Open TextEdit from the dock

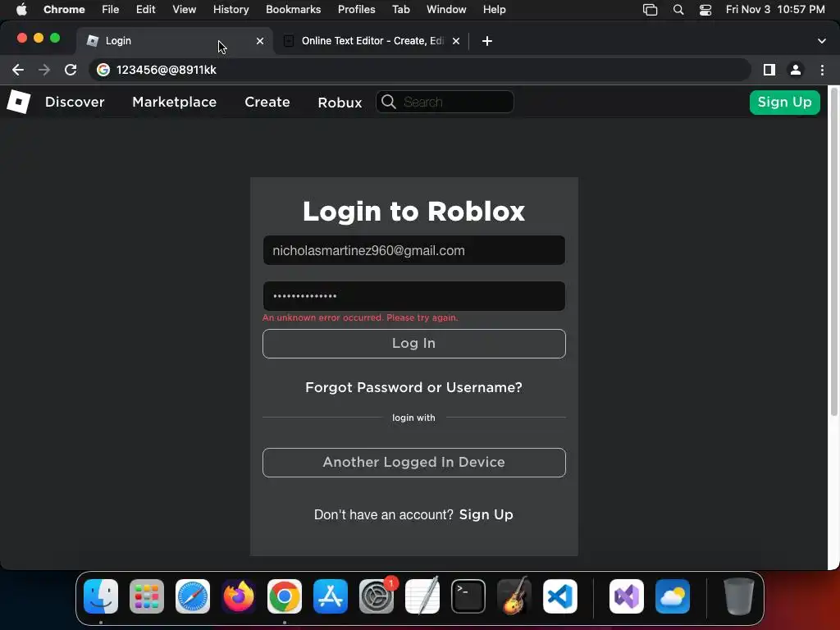click(x=422, y=596)
